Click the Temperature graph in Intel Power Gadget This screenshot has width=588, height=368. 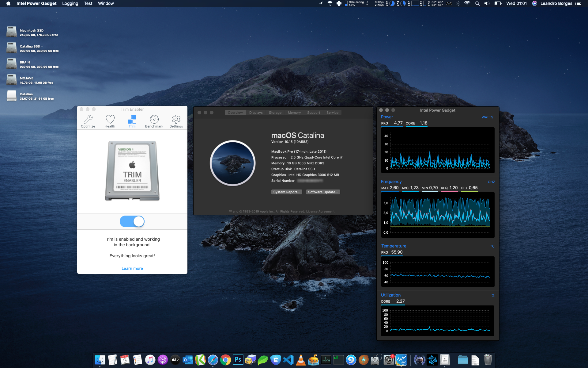[x=438, y=272]
